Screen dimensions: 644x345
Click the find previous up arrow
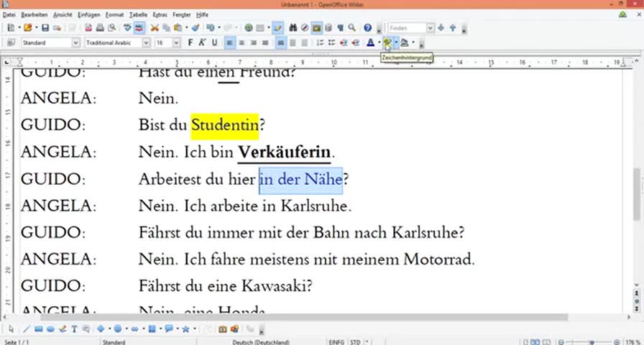453,28
